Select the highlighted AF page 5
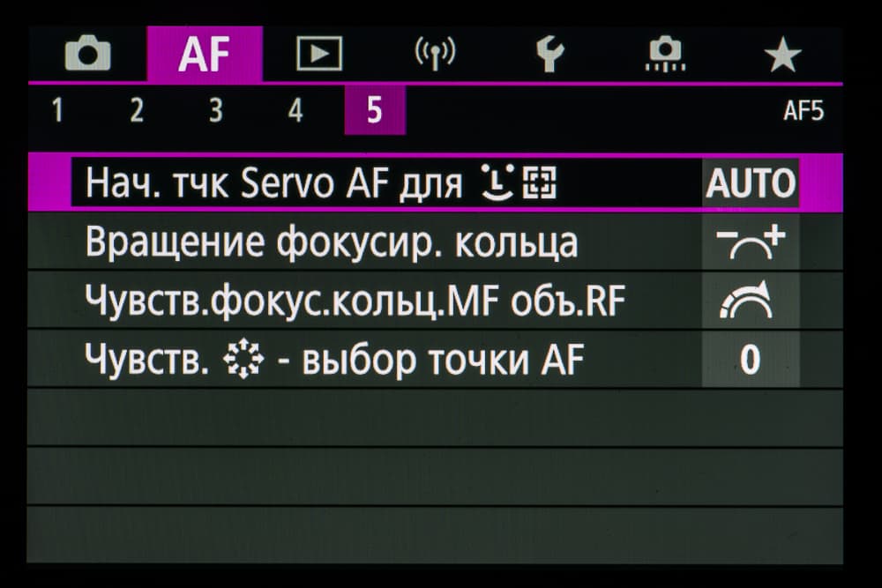This screenshot has height=588, width=882. (x=374, y=111)
